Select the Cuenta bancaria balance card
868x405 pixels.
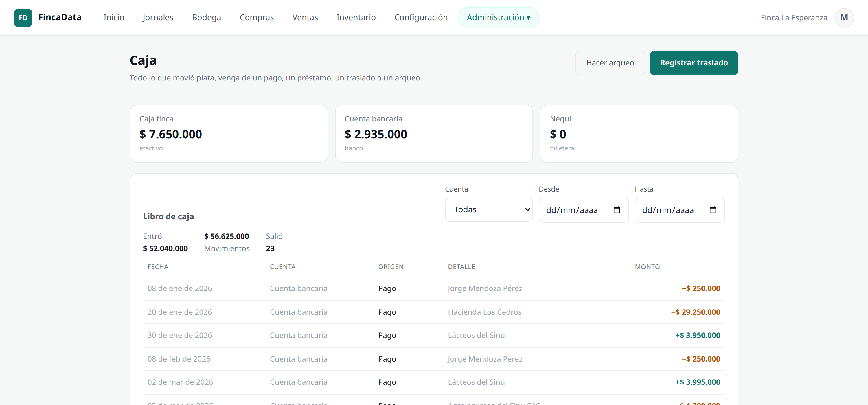434,134
